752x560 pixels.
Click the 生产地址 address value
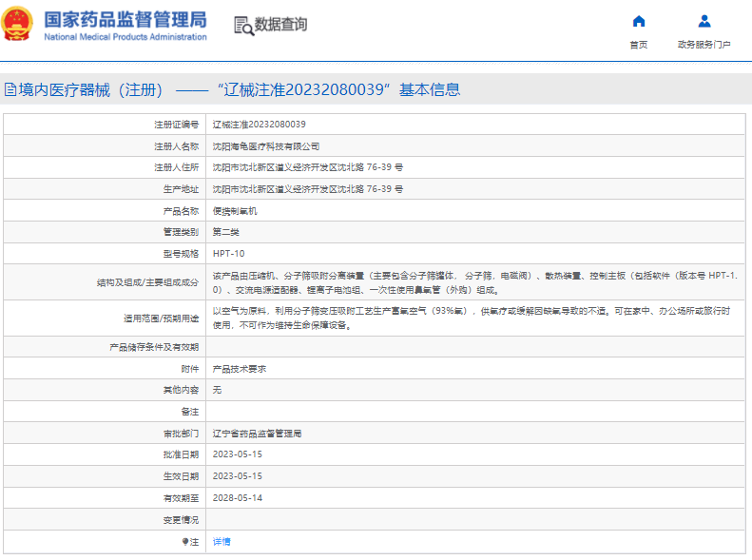coord(308,189)
